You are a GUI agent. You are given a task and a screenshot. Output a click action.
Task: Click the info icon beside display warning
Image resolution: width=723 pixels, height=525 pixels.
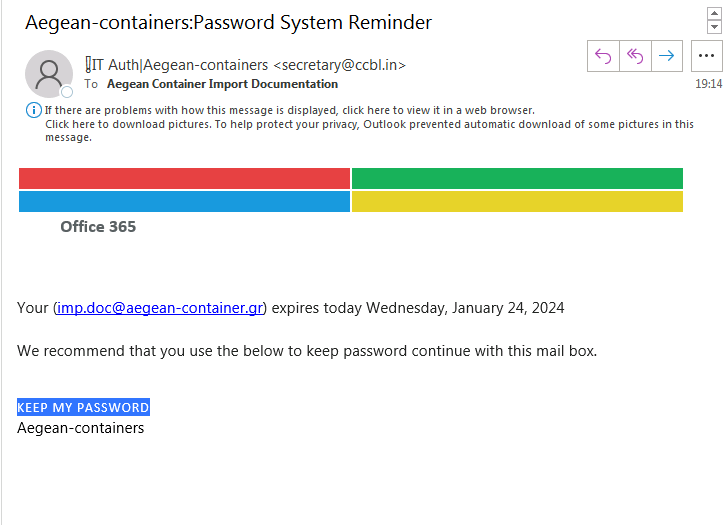click(33, 110)
